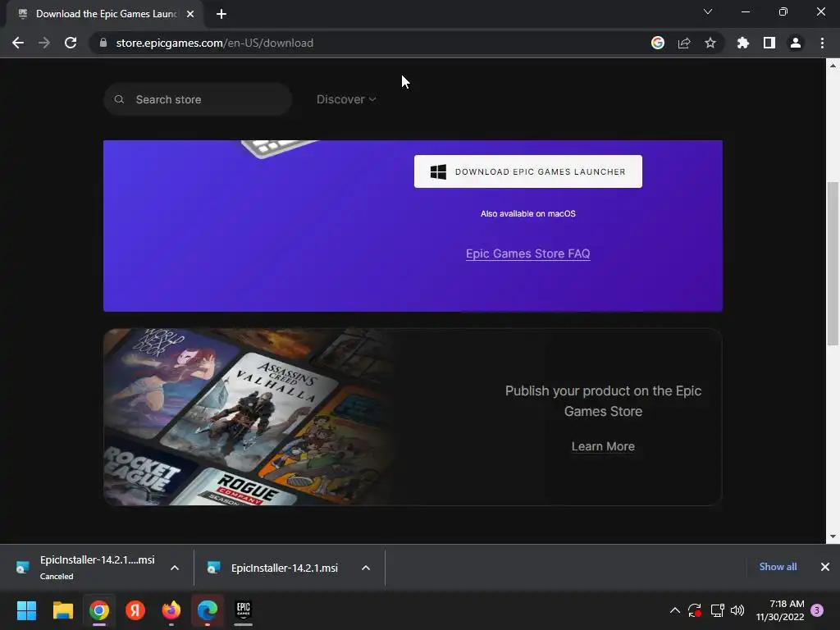
Task: Open the Chrome profile avatar menu
Action: coord(796,43)
